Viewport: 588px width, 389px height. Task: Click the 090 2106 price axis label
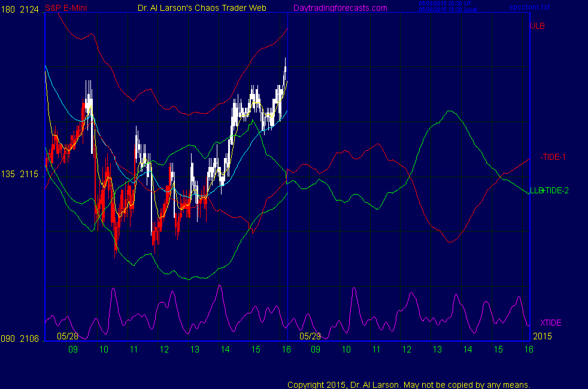point(20,338)
